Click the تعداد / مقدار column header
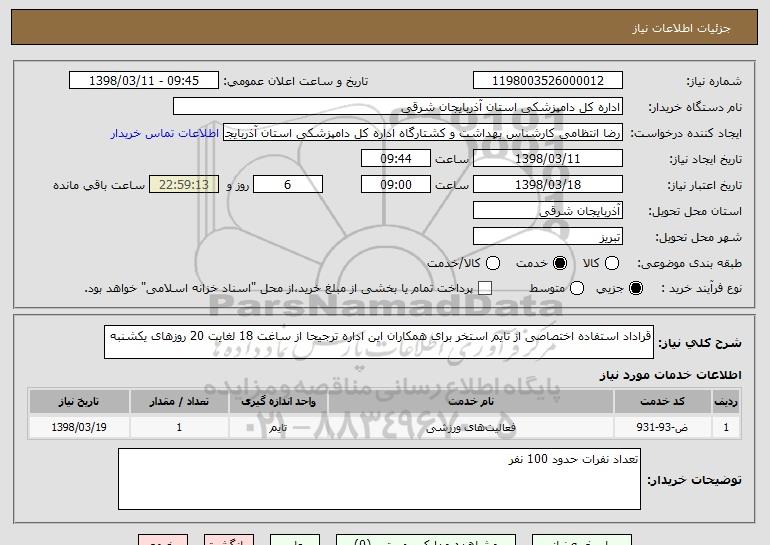The height and width of the screenshot is (545, 770). [x=179, y=402]
